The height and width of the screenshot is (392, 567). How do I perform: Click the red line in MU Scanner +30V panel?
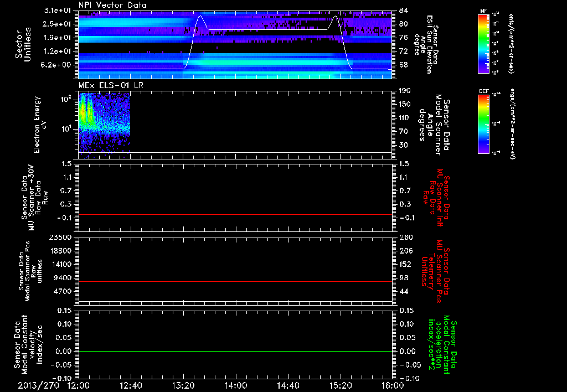[x=235, y=214]
